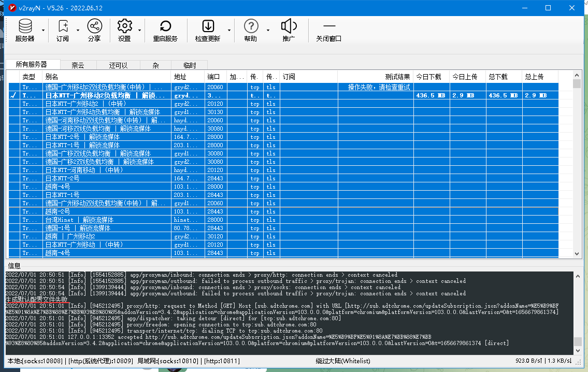Click status bar local socks:10808 text
The height and width of the screenshot is (372, 588).
(x=35, y=361)
